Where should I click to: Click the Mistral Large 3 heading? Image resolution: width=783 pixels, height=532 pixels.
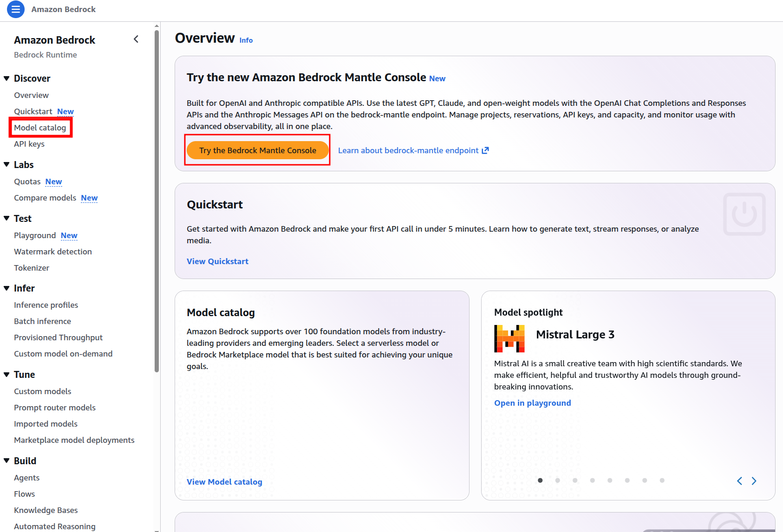pyautogui.click(x=575, y=335)
